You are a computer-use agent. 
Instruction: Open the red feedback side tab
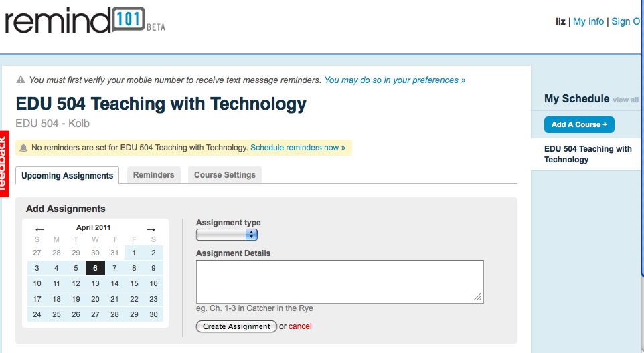click(4, 164)
